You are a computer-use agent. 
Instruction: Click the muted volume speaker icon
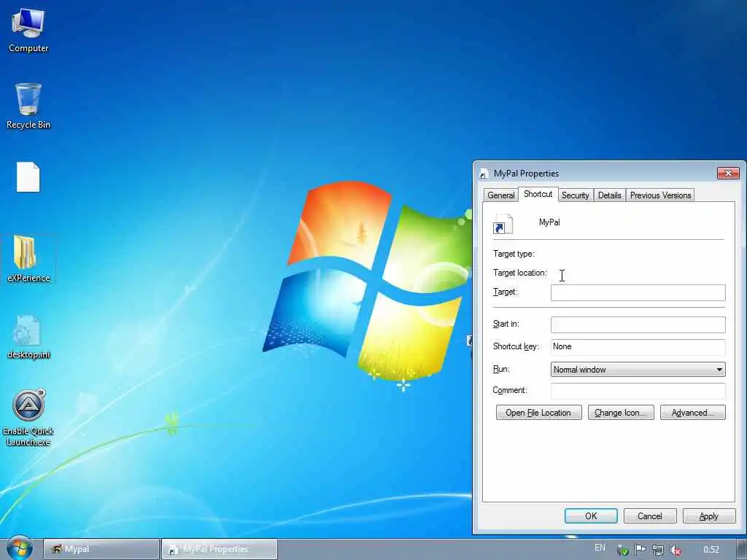(675, 550)
